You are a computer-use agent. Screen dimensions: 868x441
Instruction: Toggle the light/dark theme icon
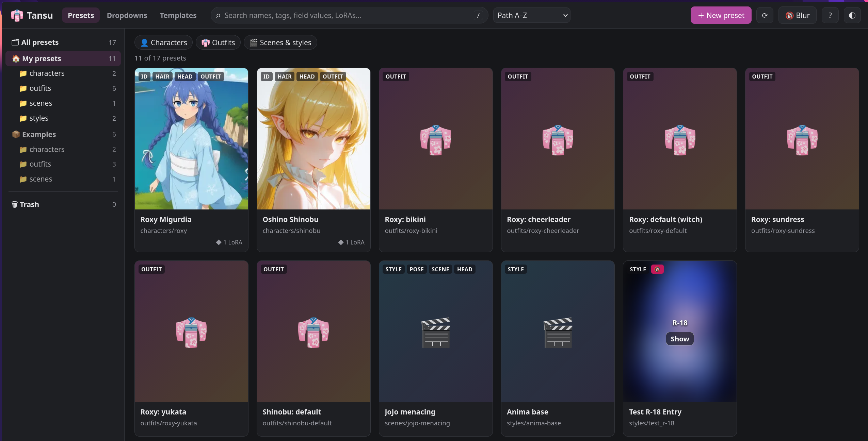tap(852, 15)
